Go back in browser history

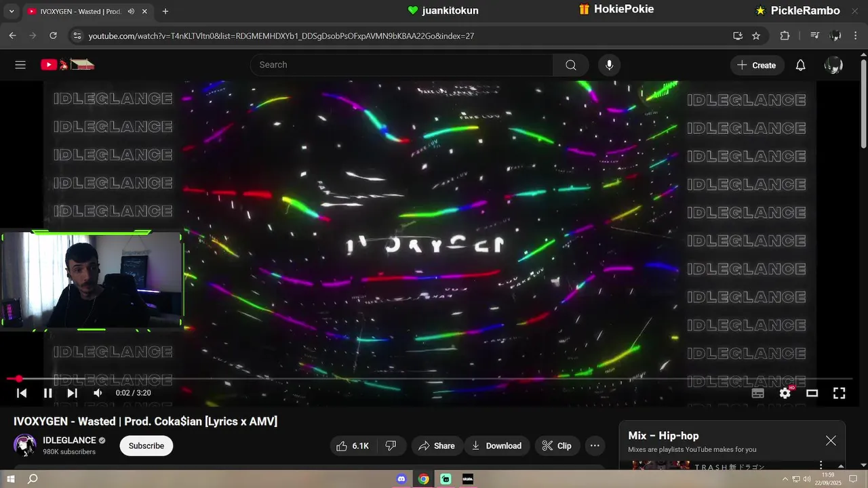[x=12, y=36]
